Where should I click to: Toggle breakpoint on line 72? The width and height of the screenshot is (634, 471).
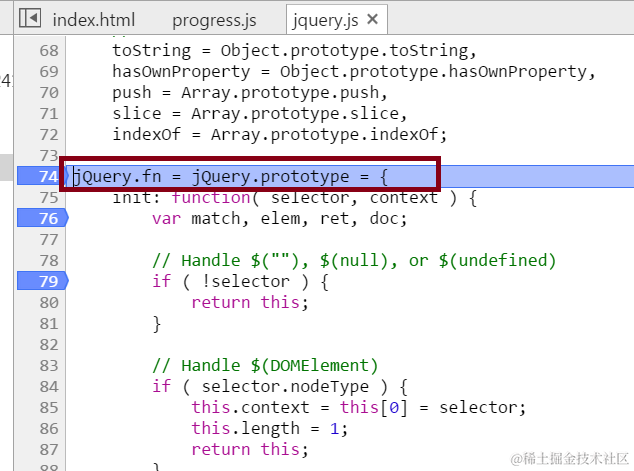(49, 135)
